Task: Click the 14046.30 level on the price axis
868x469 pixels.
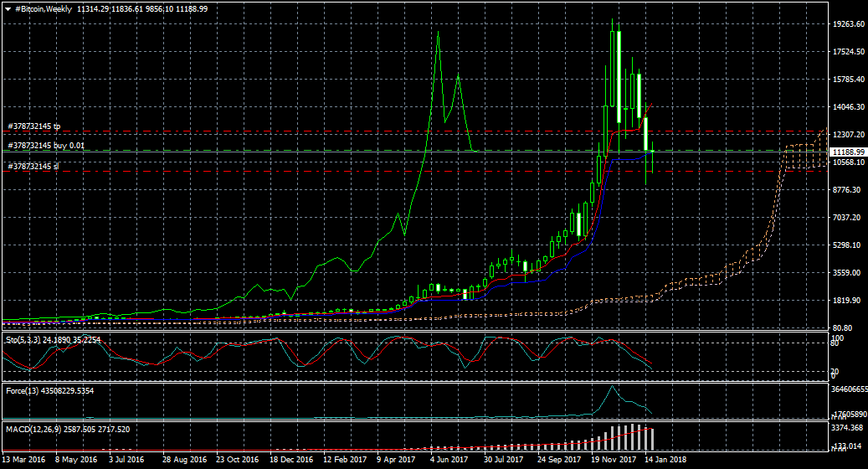Action: click(x=845, y=107)
